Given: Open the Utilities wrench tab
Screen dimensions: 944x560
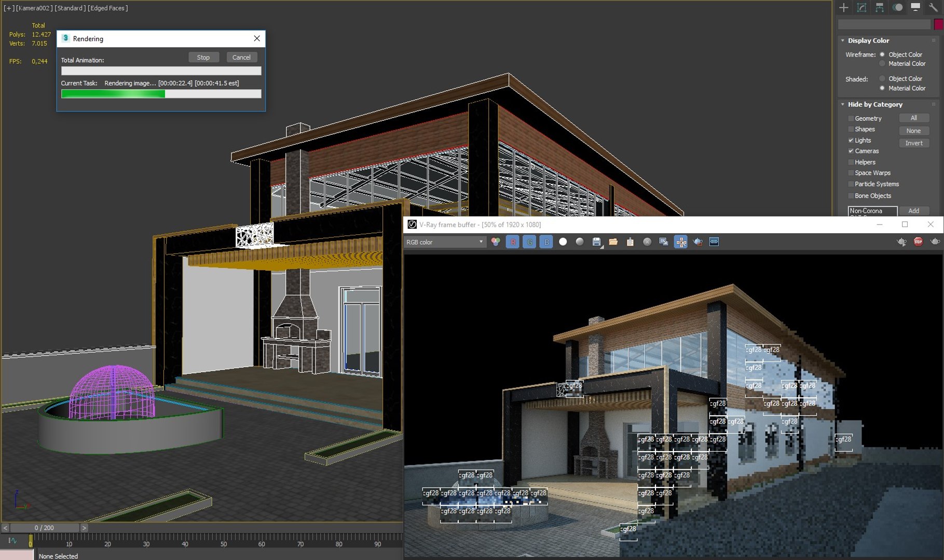Looking at the screenshot, I should click(x=933, y=7).
